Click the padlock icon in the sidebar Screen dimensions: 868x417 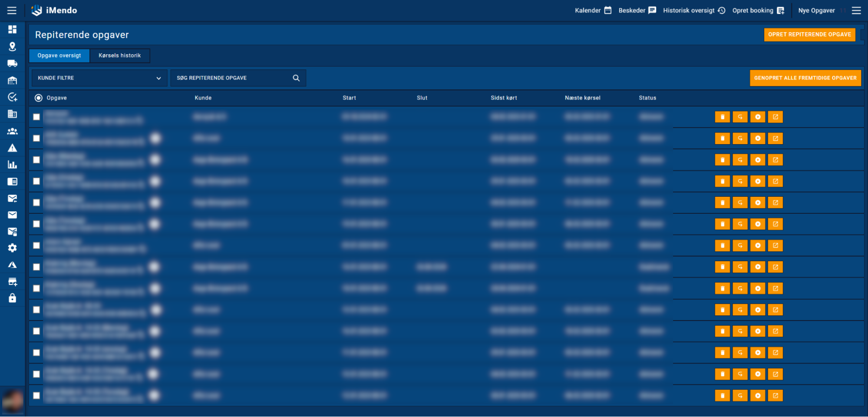click(x=12, y=298)
